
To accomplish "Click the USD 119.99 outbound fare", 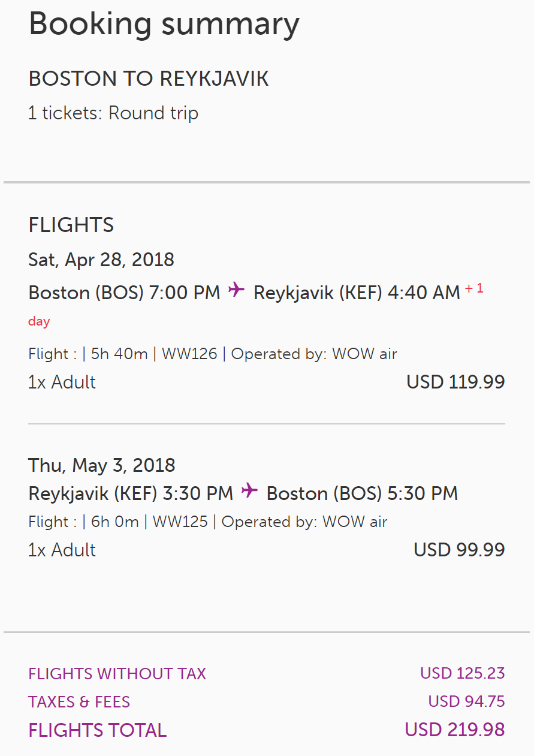I will click(455, 382).
